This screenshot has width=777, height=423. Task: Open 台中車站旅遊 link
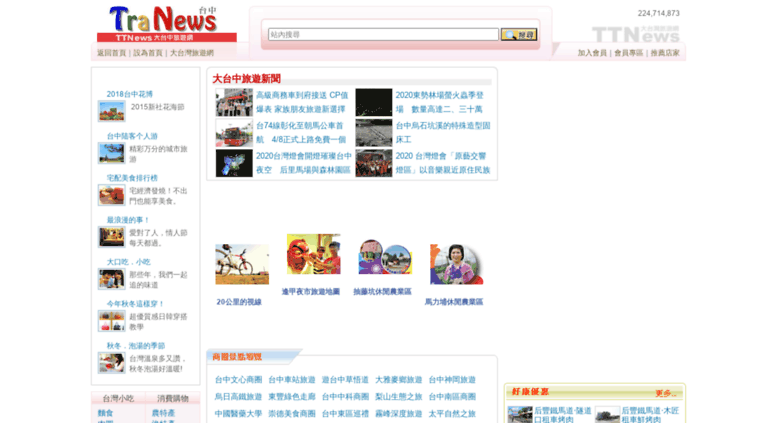tap(292, 380)
